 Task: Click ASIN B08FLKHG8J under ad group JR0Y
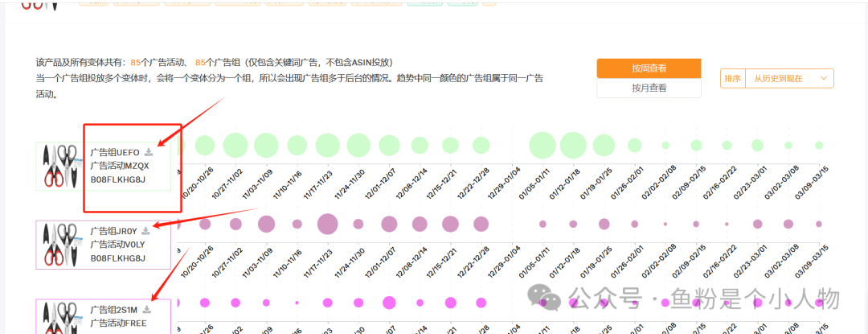[x=118, y=258]
